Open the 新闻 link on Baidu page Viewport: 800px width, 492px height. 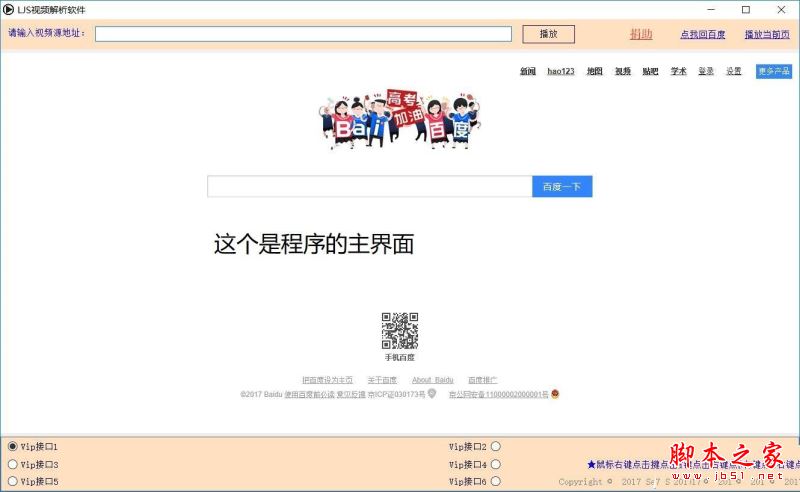(528, 71)
